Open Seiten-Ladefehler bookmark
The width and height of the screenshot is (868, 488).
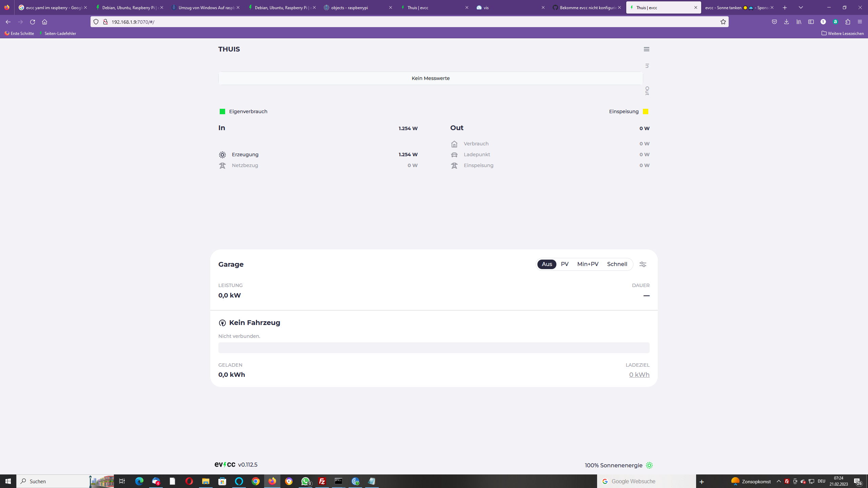(x=58, y=33)
